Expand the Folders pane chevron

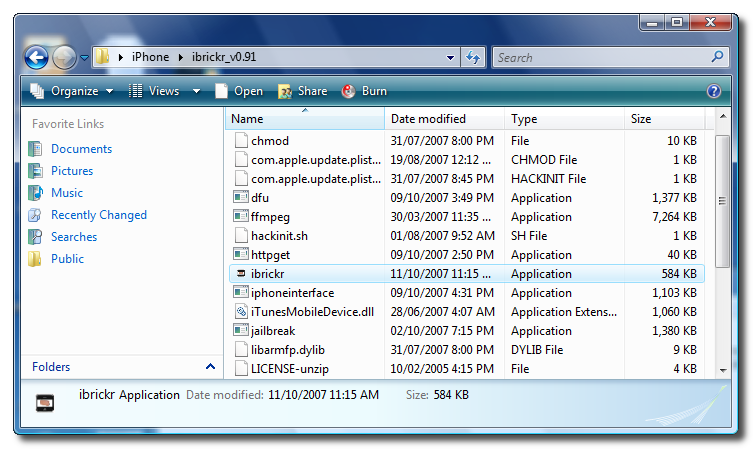click(210, 367)
